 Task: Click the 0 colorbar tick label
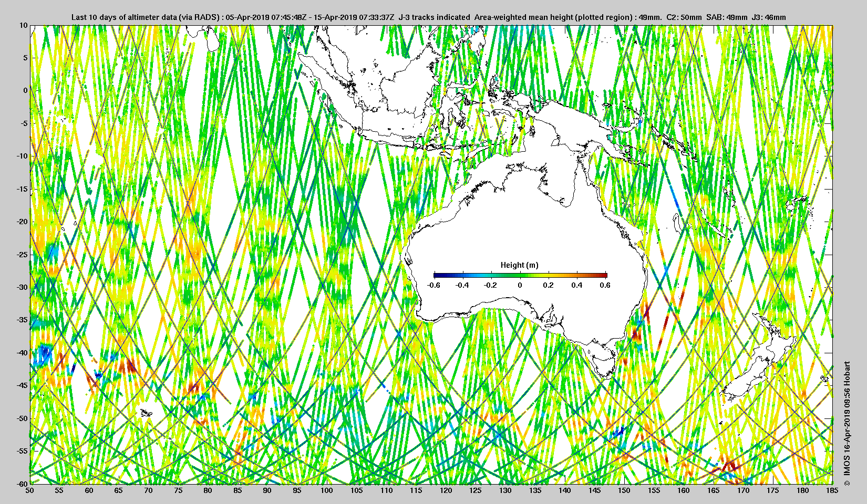520,285
